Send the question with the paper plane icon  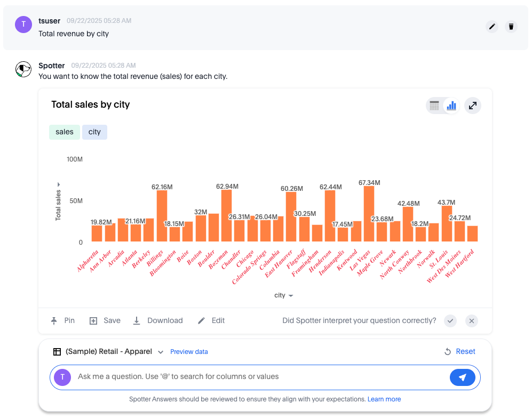[462, 377]
